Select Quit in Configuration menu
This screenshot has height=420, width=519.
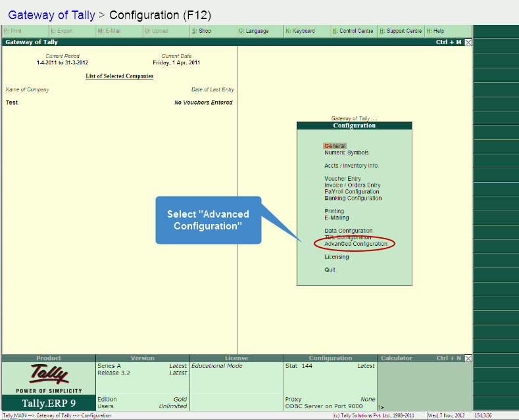coord(330,270)
